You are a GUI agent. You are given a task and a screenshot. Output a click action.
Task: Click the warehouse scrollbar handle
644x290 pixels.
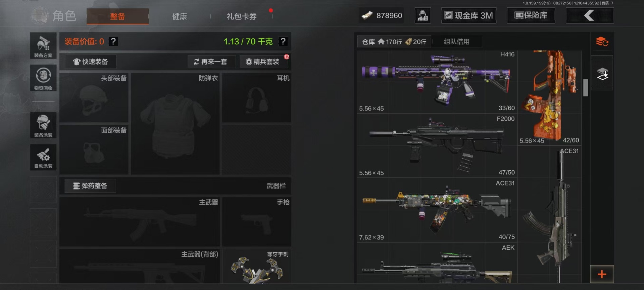pos(586,88)
